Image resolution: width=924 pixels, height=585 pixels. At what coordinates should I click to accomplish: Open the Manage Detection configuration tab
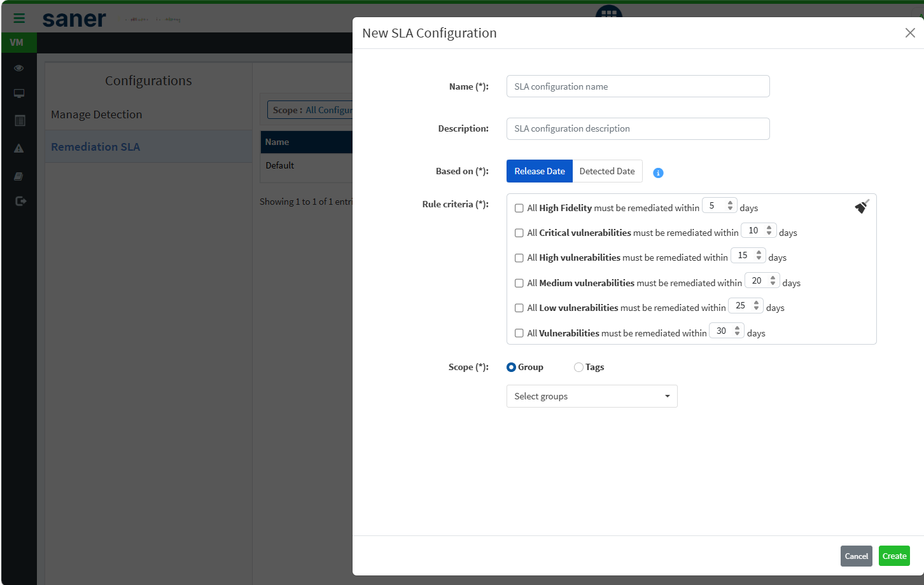click(x=97, y=114)
